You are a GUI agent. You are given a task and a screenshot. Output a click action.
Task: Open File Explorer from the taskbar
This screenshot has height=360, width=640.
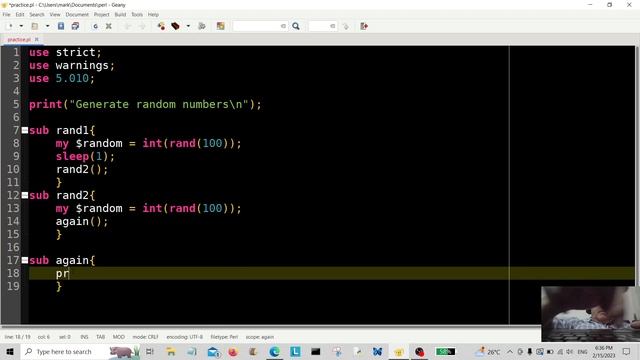pyautogui.click(x=171, y=351)
